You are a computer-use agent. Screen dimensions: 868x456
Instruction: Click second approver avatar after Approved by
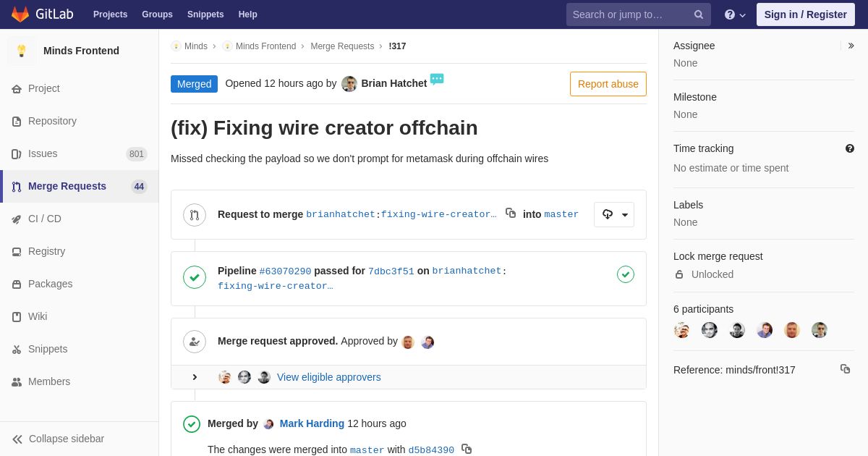427,342
